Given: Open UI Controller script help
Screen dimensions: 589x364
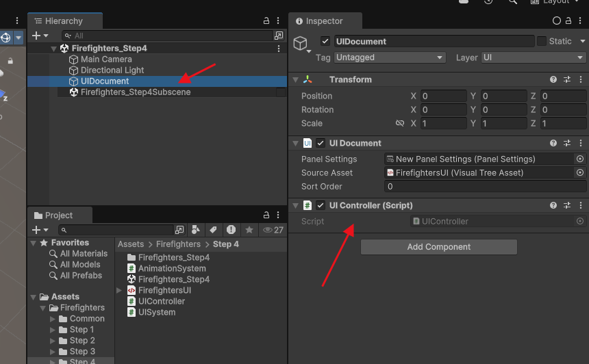Looking at the screenshot, I should (553, 205).
